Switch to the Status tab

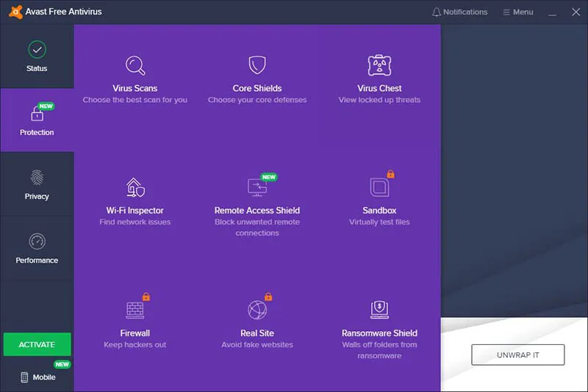point(37,57)
